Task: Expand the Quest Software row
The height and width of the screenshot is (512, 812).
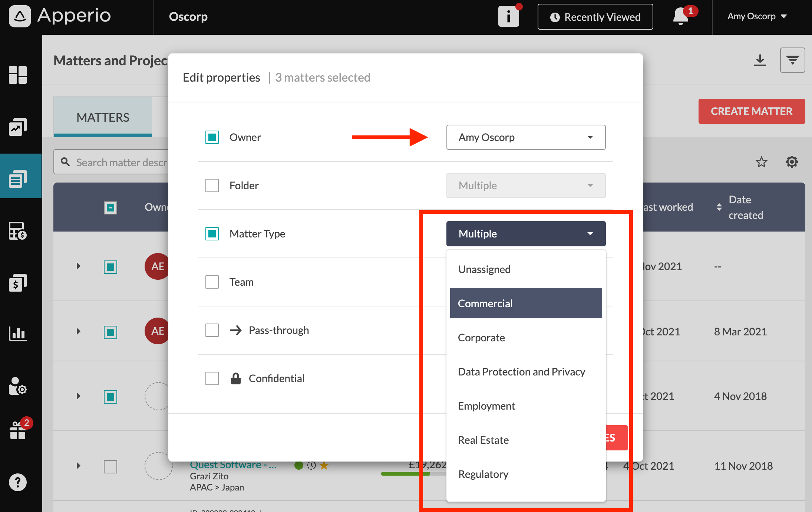Action: click(78, 466)
